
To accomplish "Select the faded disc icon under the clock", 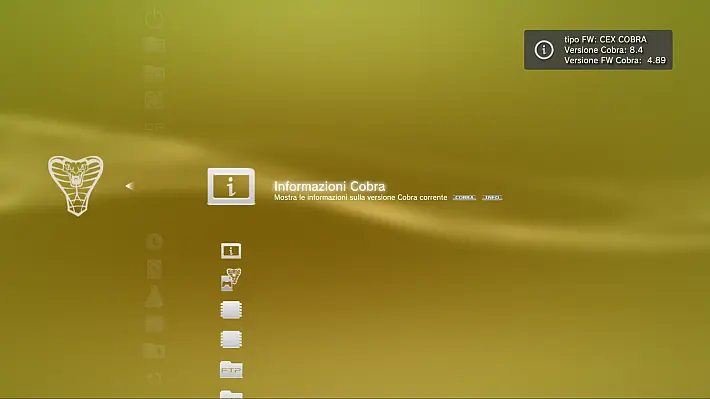I will click(x=154, y=269).
